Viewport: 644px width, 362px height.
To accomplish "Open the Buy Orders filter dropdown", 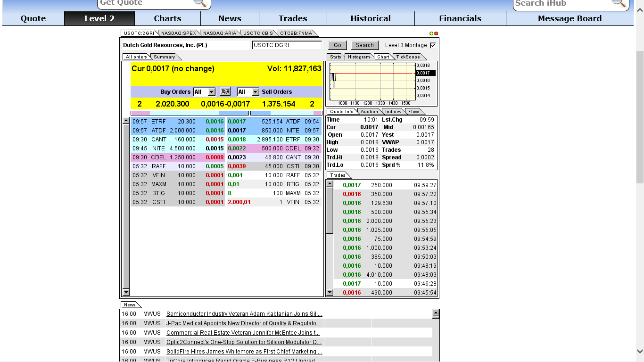I will click(x=205, y=91).
